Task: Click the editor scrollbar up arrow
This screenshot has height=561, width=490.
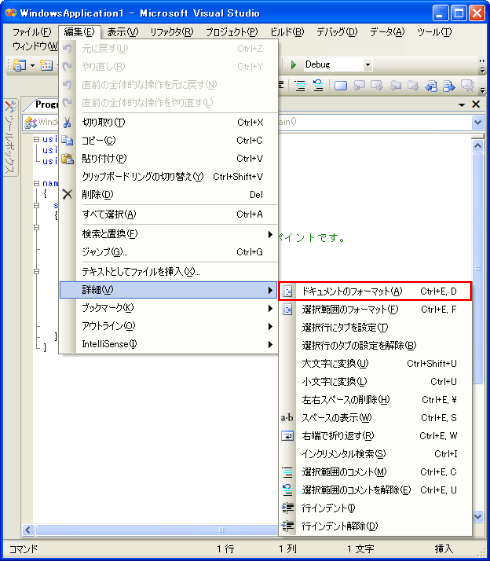Action: tap(477, 146)
